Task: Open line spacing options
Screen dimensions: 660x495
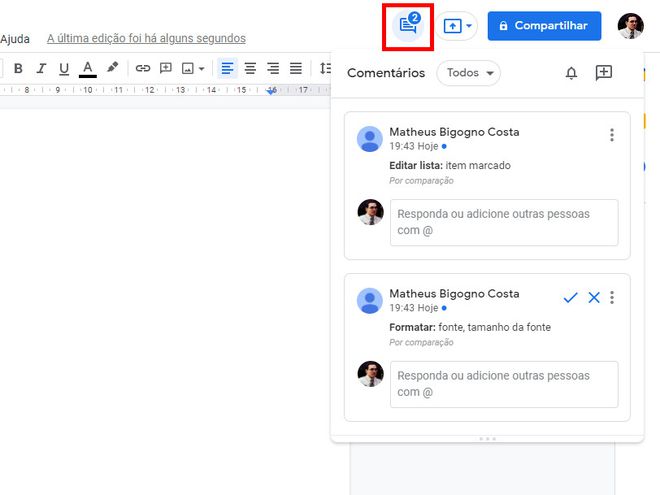Action: pos(325,68)
